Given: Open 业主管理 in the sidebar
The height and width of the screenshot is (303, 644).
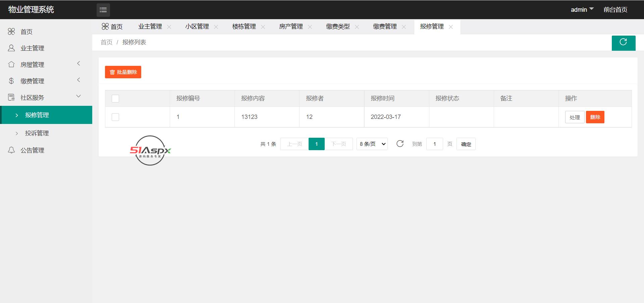Looking at the screenshot, I should (x=32, y=48).
